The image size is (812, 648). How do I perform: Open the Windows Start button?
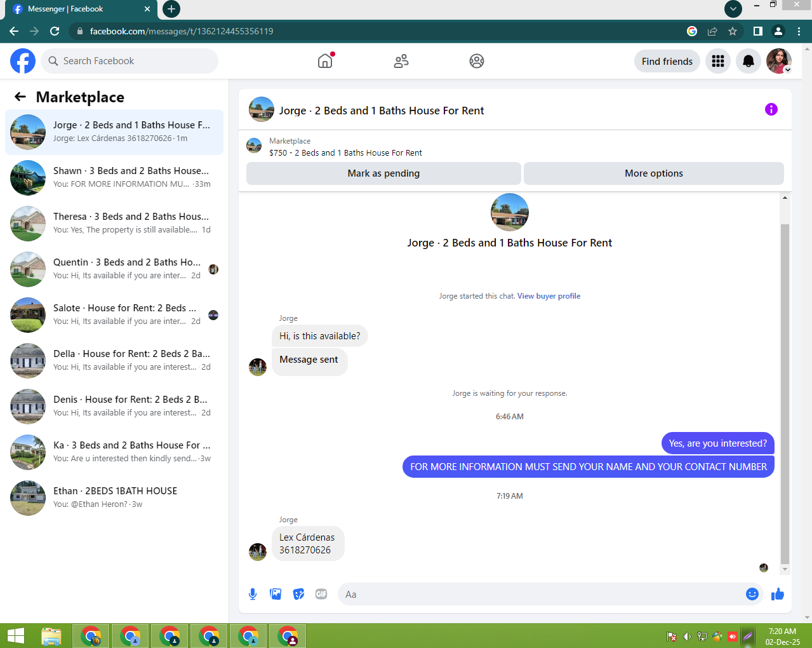click(15, 636)
